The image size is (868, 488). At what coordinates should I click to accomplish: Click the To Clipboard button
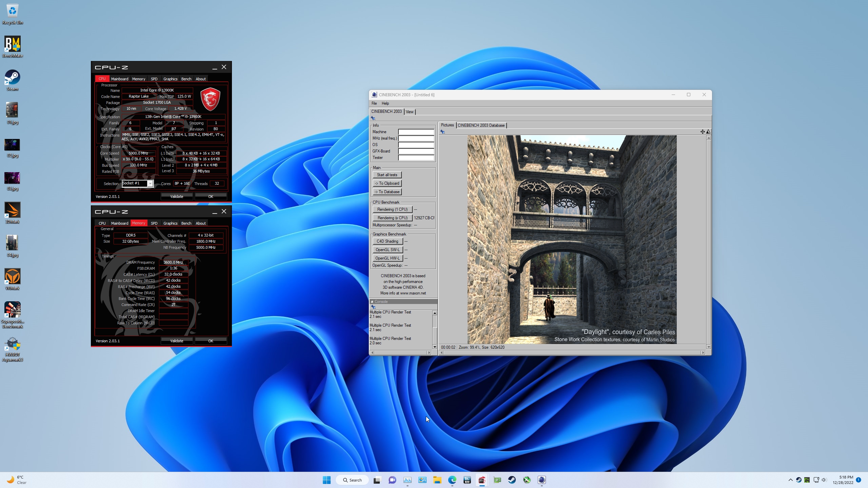[387, 183]
